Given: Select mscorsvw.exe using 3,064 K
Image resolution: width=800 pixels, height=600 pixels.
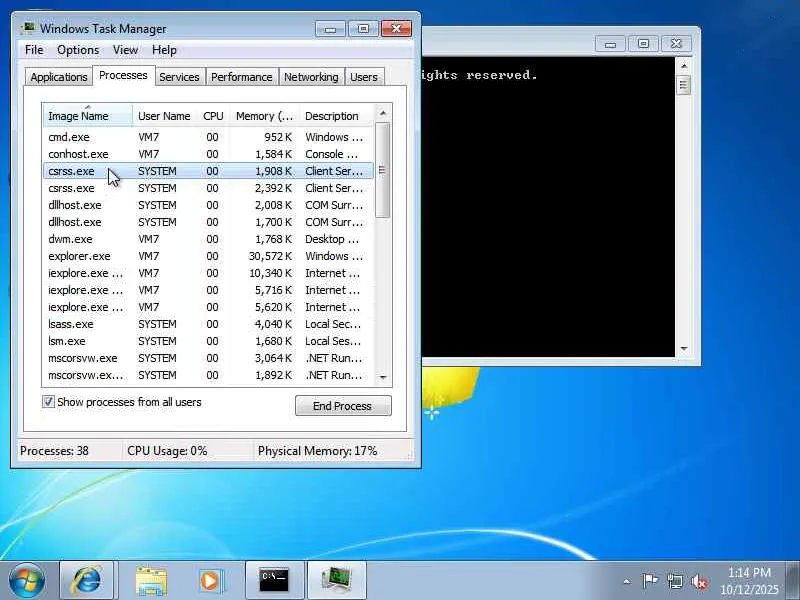Looking at the screenshot, I should [208, 358].
